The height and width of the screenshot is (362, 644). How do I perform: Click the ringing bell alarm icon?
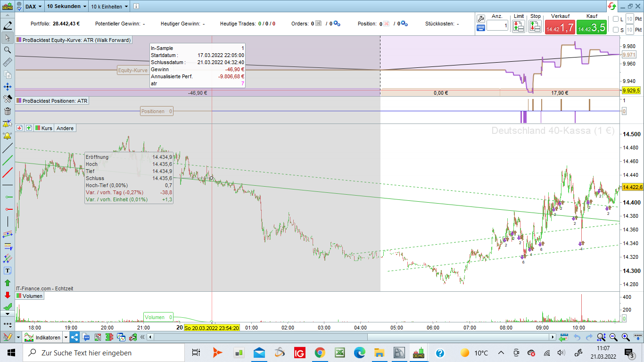tap(8, 136)
